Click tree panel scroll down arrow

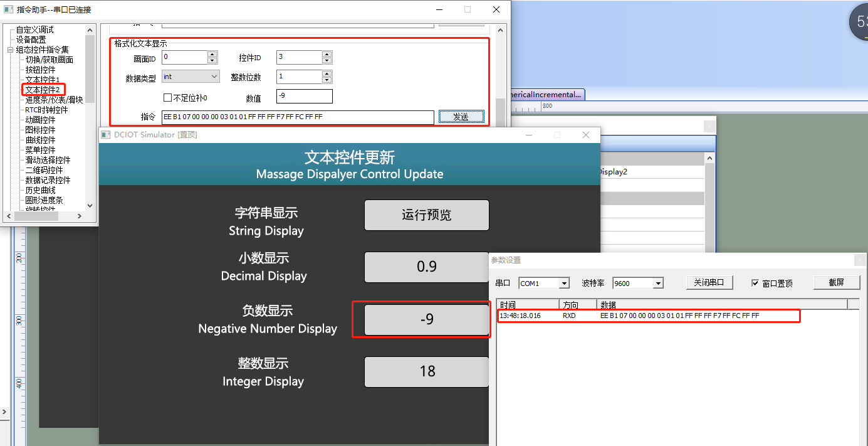tap(90, 205)
